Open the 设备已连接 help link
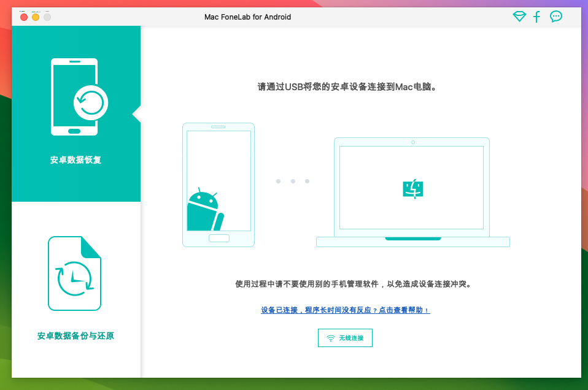Screen dimensions: 588x390 click(x=346, y=310)
